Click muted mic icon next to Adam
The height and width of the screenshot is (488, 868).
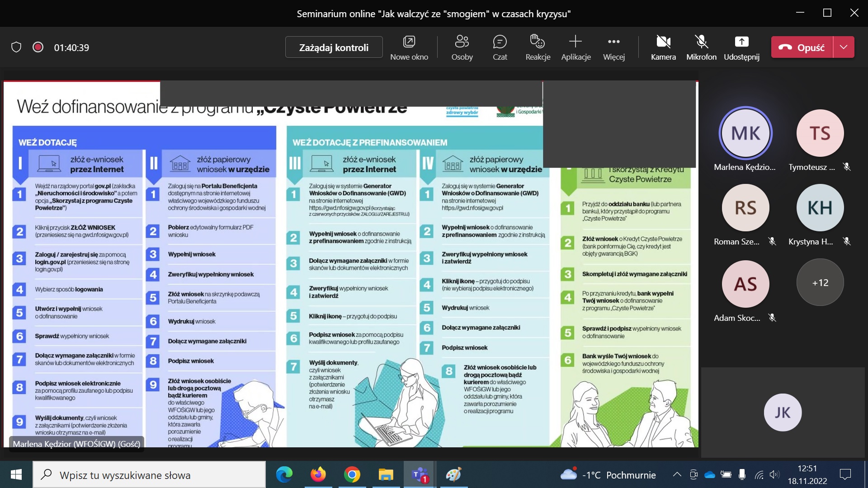click(772, 318)
